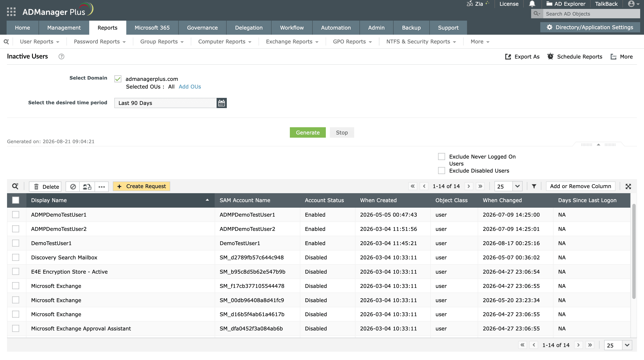Expand GPO Reports dropdown
The width and height of the screenshot is (644, 360).
(352, 42)
